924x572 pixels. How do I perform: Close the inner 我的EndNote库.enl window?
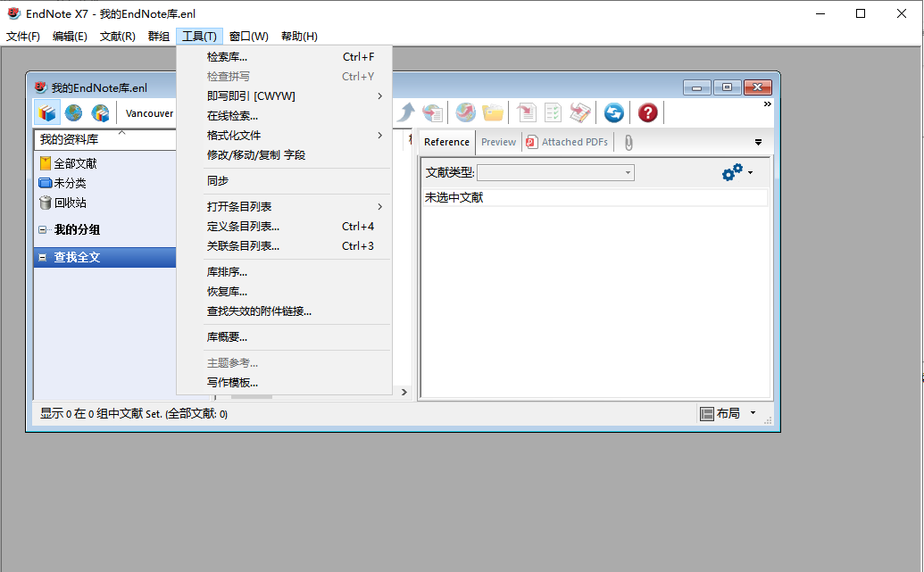point(758,87)
